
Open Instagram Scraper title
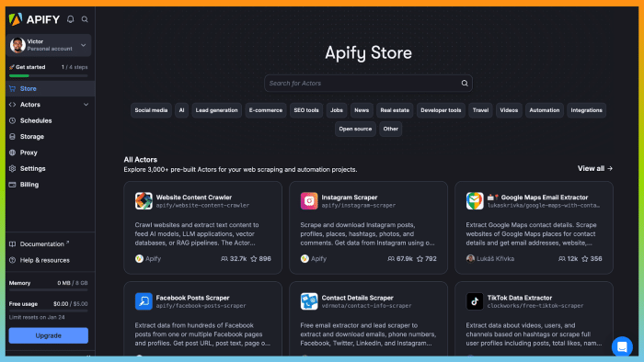(x=350, y=198)
